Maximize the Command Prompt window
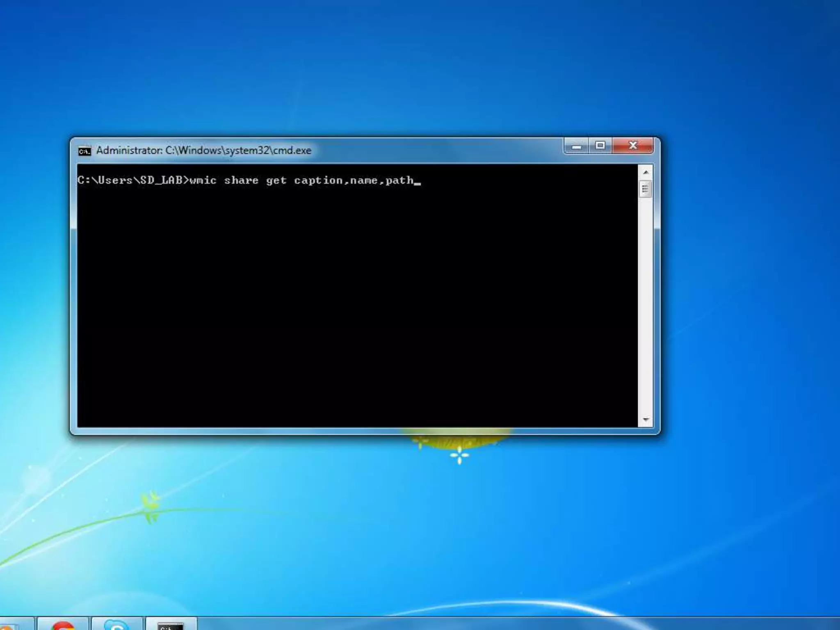The image size is (840, 630). point(600,146)
